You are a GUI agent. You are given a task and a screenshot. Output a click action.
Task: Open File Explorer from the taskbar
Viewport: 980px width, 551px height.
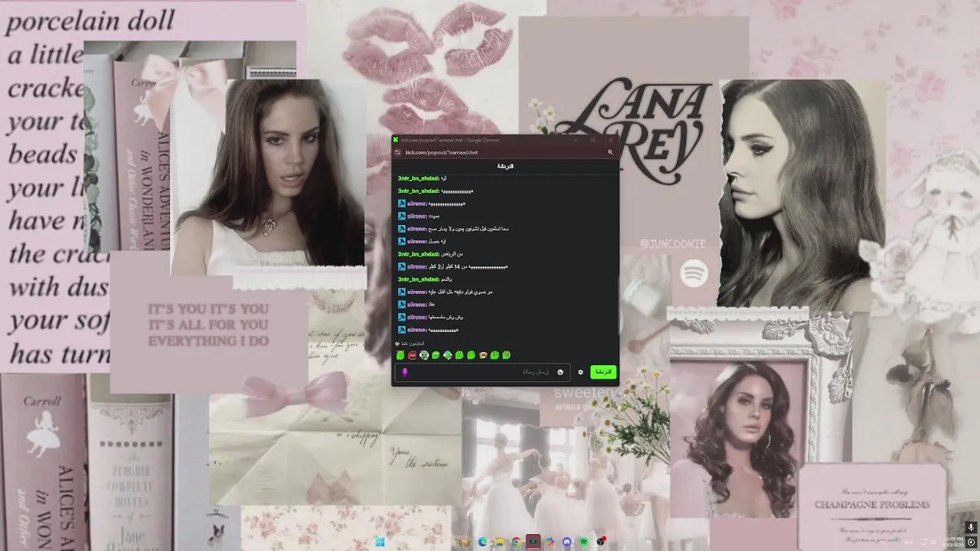pos(500,542)
